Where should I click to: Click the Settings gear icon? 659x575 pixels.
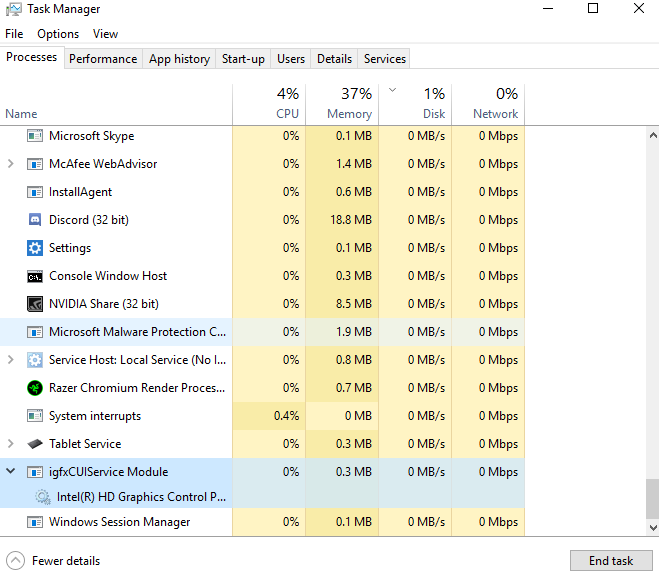point(34,248)
